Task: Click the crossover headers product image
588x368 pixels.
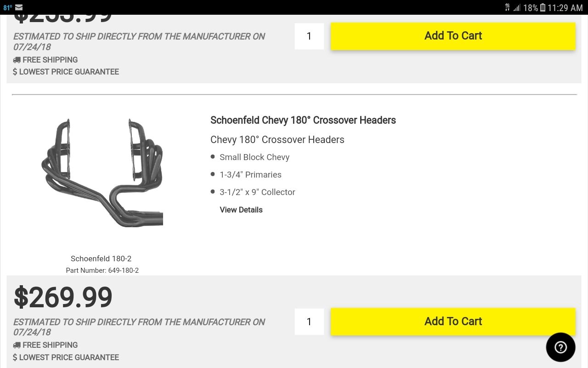Action: pyautogui.click(x=102, y=172)
